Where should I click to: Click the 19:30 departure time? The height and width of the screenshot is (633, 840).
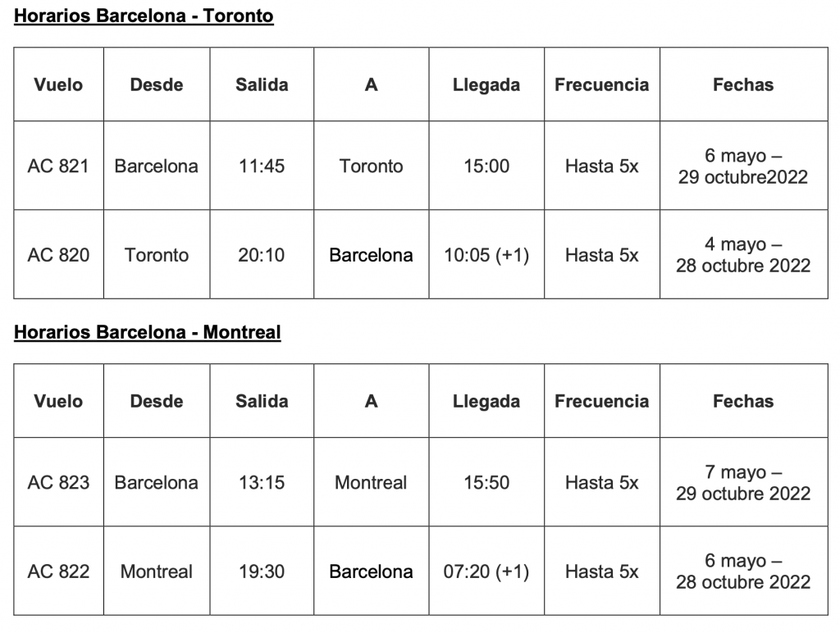pos(262,572)
